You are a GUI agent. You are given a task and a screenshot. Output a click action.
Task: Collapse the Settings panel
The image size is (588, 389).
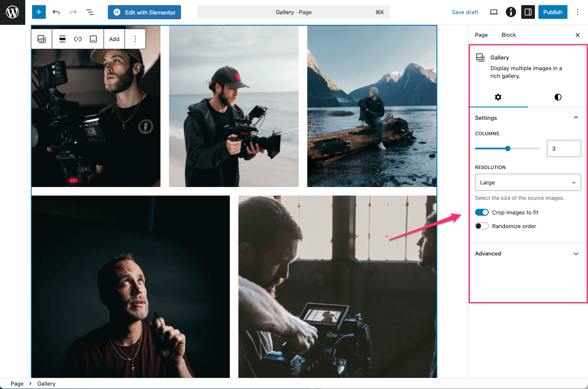point(576,118)
